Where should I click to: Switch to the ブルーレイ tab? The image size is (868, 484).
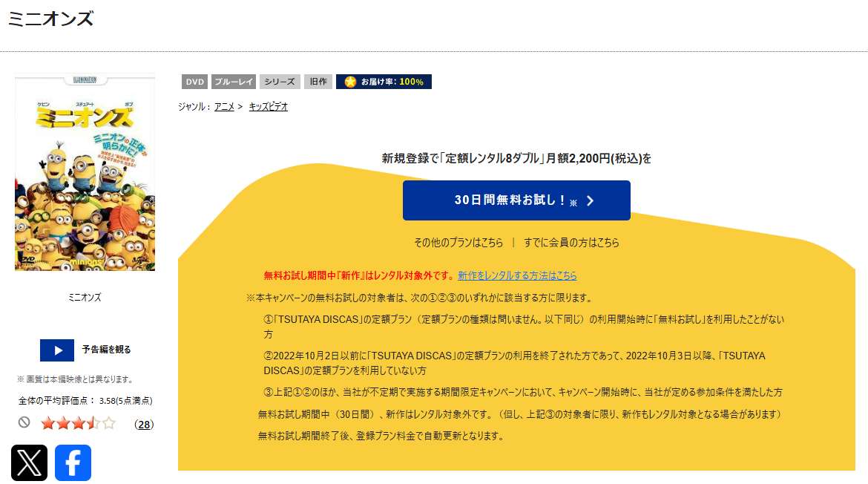(x=233, y=82)
